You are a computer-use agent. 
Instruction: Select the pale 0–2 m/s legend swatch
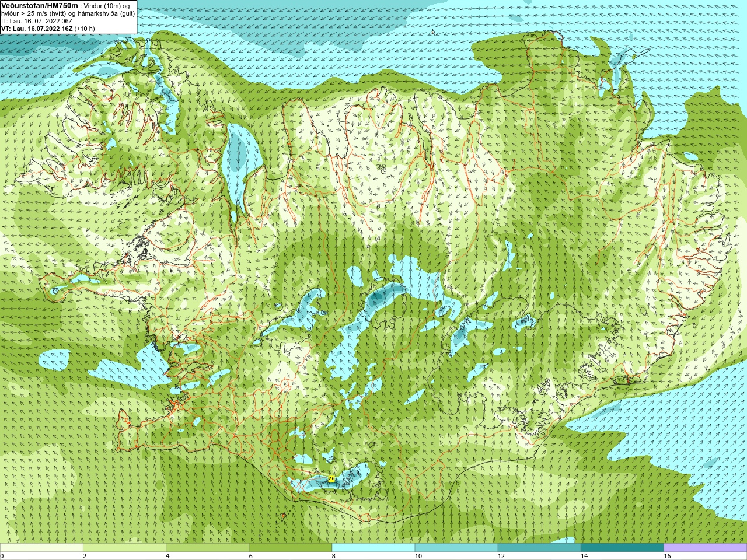point(41,548)
